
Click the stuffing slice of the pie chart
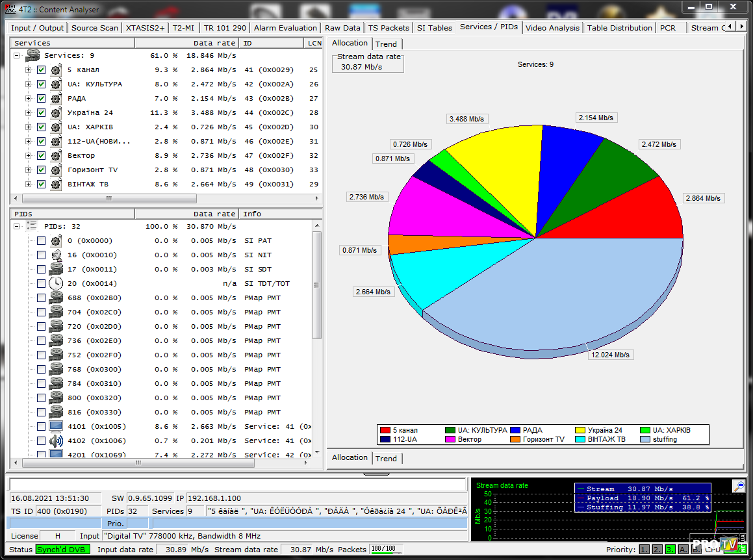click(x=552, y=292)
